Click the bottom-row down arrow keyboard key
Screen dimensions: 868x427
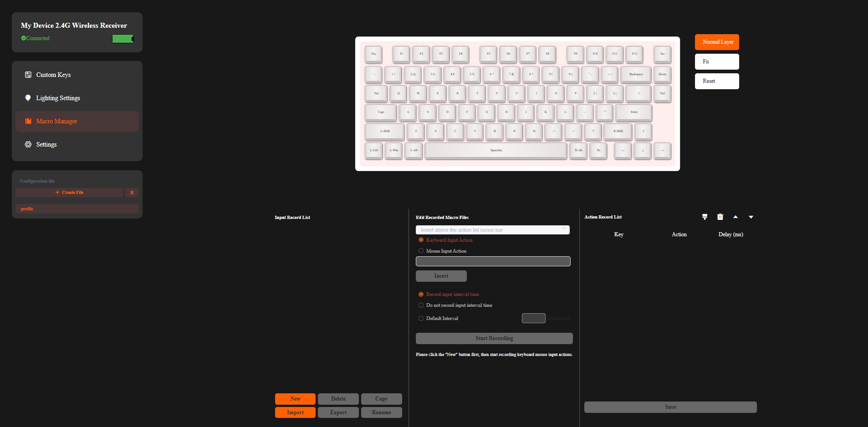click(x=643, y=150)
